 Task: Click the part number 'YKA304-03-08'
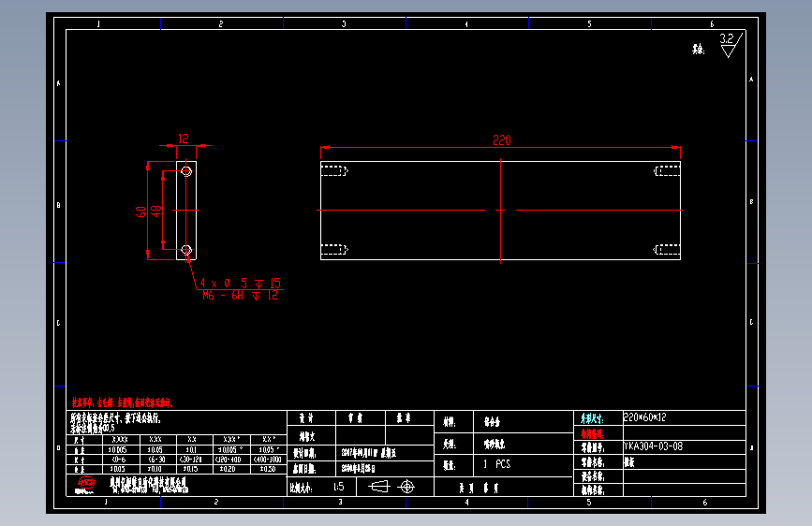[654, 446]
